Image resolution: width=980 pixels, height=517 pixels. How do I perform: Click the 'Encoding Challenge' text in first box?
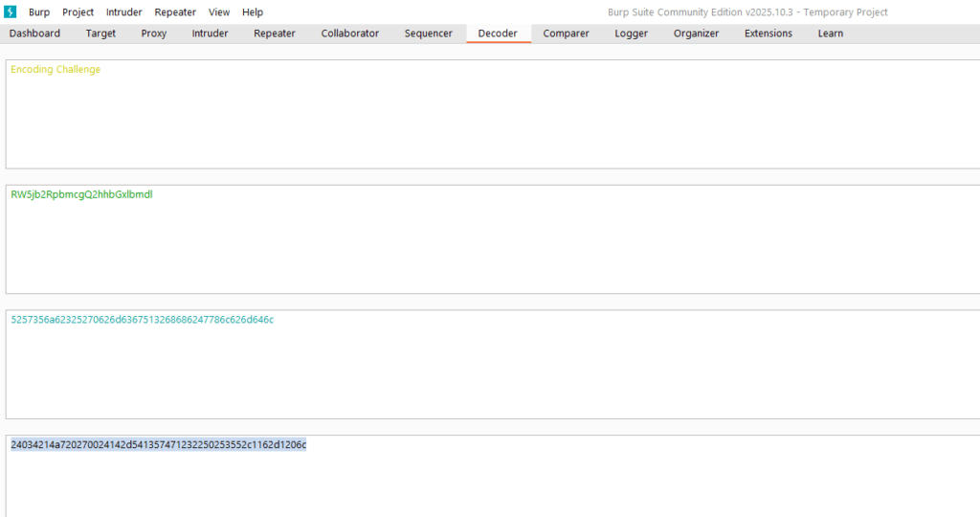[56, 69]
